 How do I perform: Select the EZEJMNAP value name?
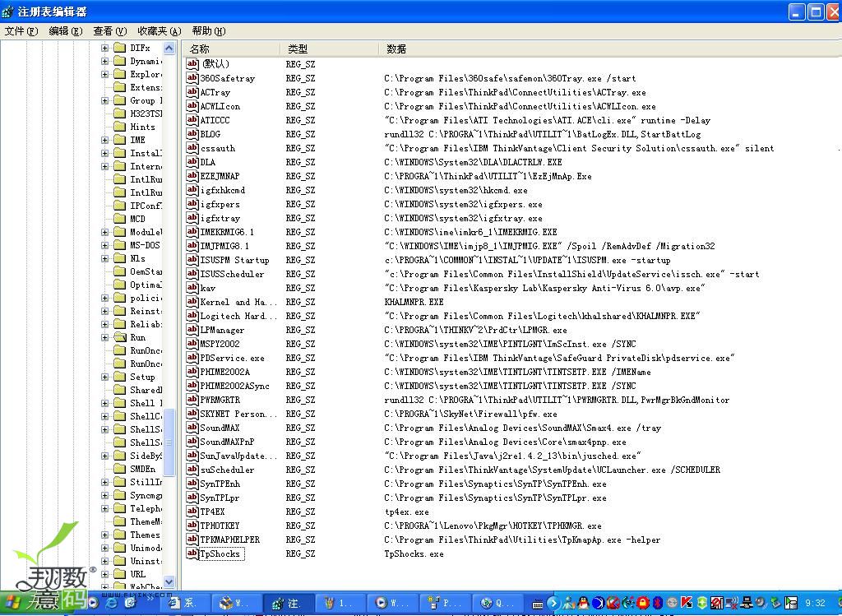tap(220, 176)
